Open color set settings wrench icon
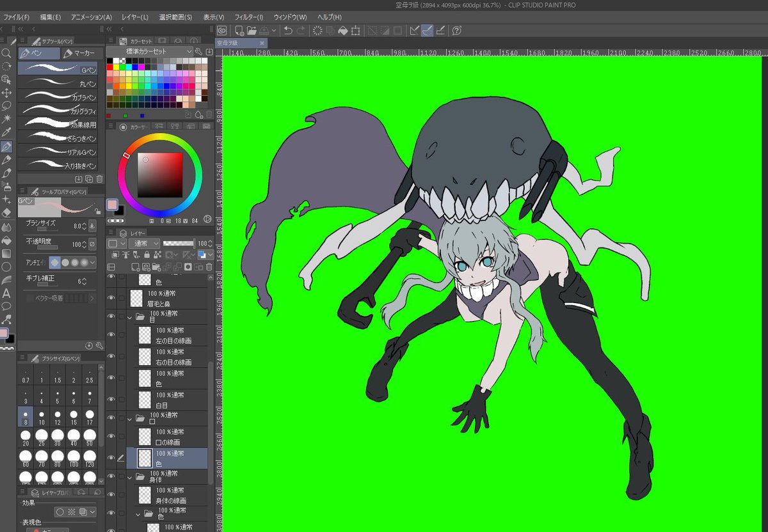The image size is (768, 532). pyautogui.click(x=198, y=51)
